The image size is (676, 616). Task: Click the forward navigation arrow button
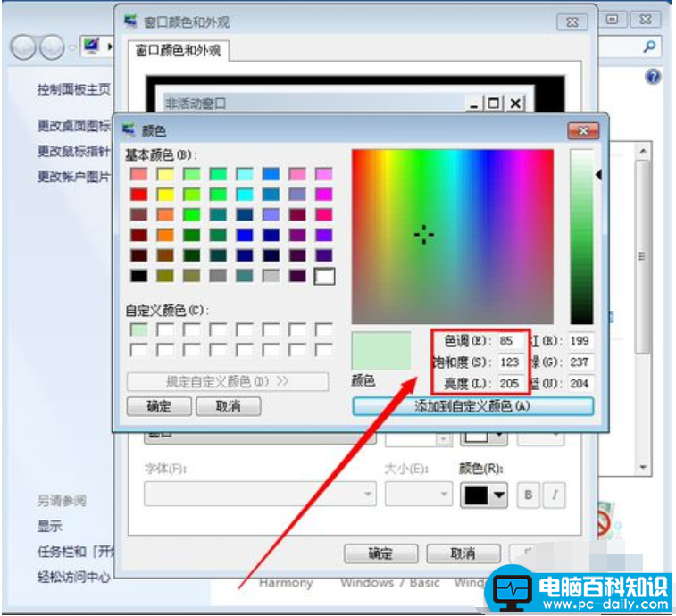point(52,47)
